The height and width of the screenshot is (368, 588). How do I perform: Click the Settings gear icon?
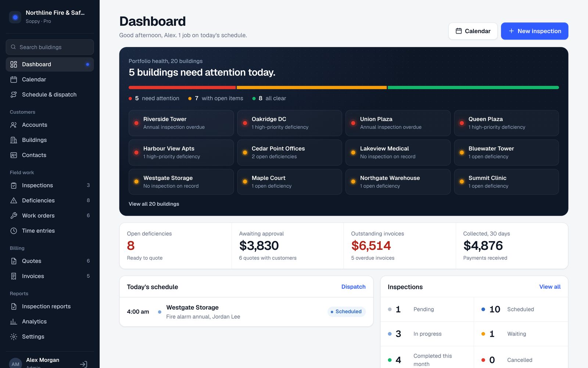[14, 337]
